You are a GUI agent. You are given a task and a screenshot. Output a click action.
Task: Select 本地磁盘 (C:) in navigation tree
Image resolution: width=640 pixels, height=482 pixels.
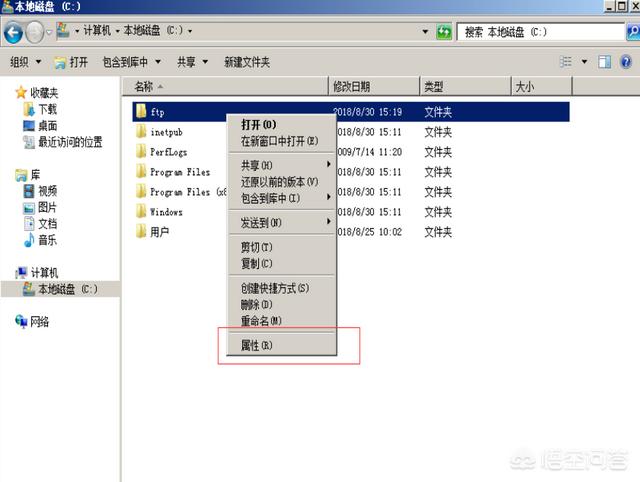point(60,289)
